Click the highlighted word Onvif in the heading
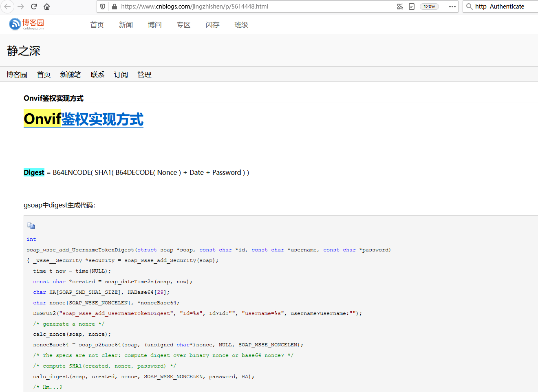 click(42, 119)
